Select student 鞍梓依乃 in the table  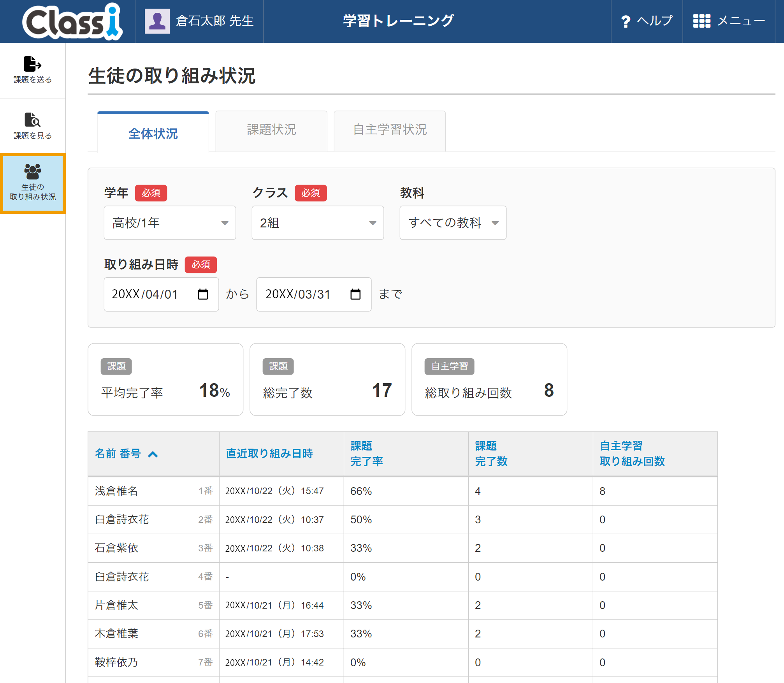[x=116, y=662]
